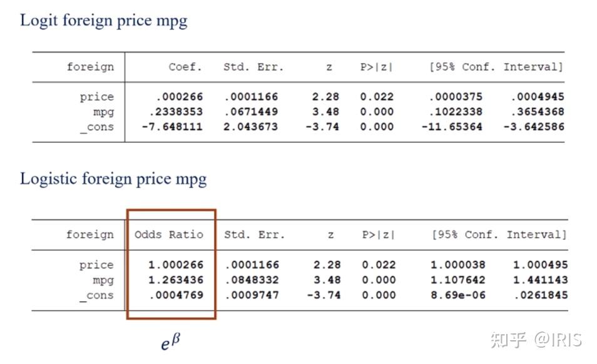Click the _cons odds ratio .0004769
This screenshot has width=597, height=364.
tap(176, 295)
